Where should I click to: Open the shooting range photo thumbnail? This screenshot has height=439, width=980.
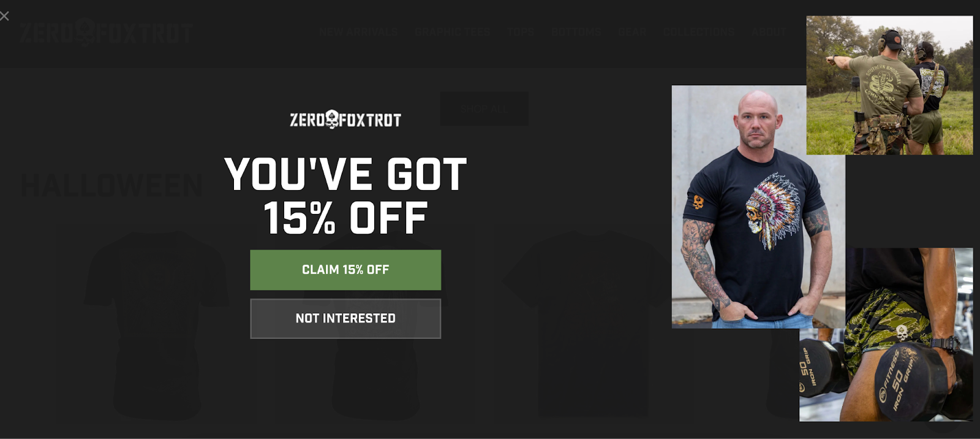(x=889, y=85)
